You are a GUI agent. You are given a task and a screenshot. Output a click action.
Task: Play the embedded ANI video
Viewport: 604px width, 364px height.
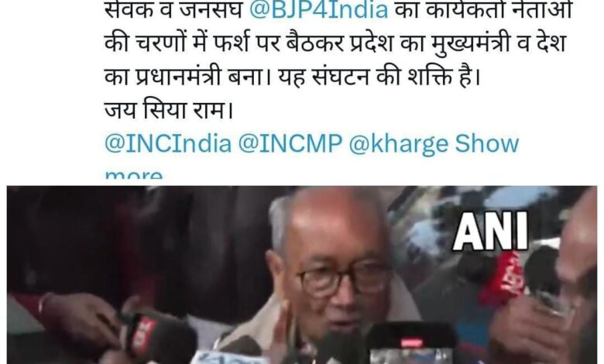(302, 275)
